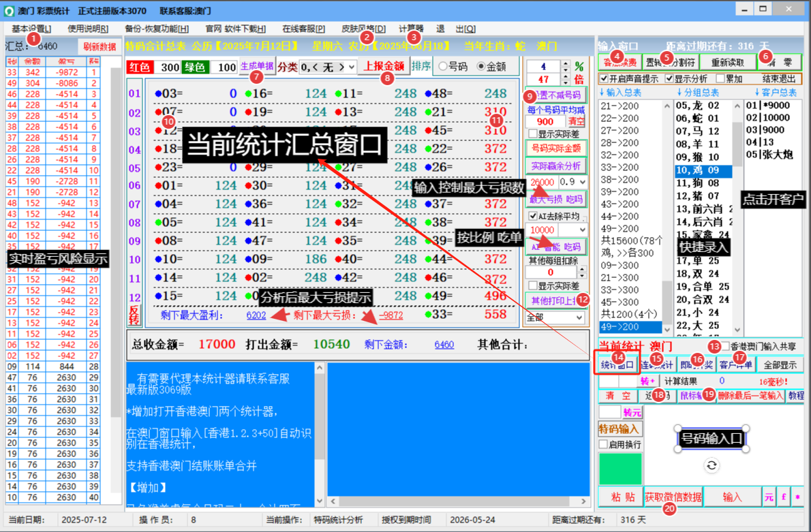This screenshot has width=811, height=532.
Task: Open the 教程 button
Action: pos(795,396)
